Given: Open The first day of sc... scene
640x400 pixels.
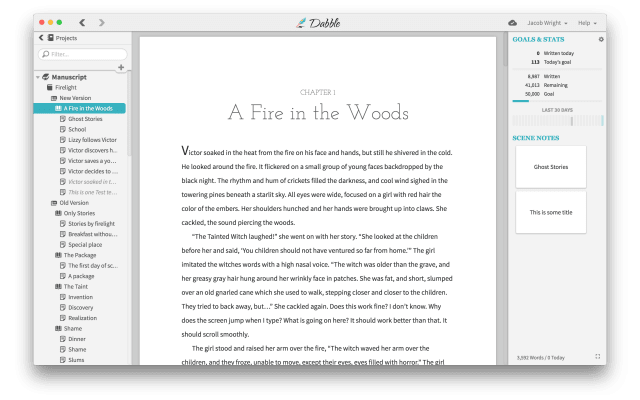Looking at the screenshot, I should [x=93, y=266].
